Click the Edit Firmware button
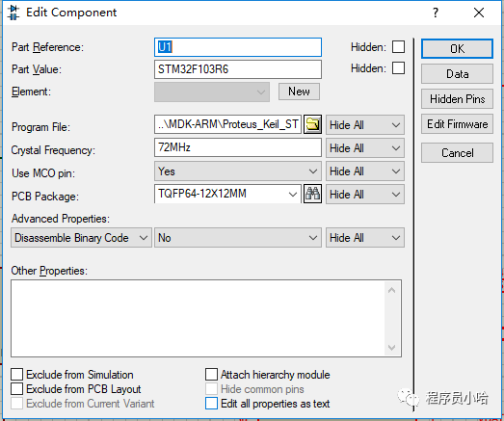 tap(457, 124)
